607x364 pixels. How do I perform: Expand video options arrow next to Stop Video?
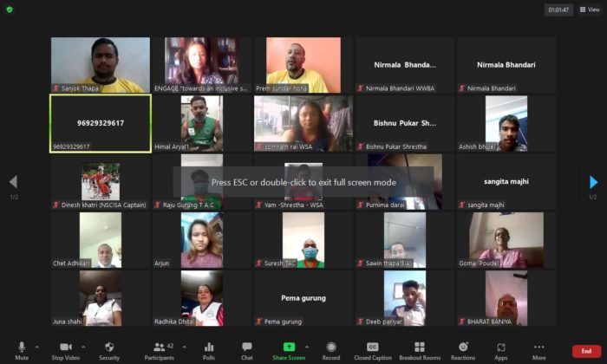point(85,346)
